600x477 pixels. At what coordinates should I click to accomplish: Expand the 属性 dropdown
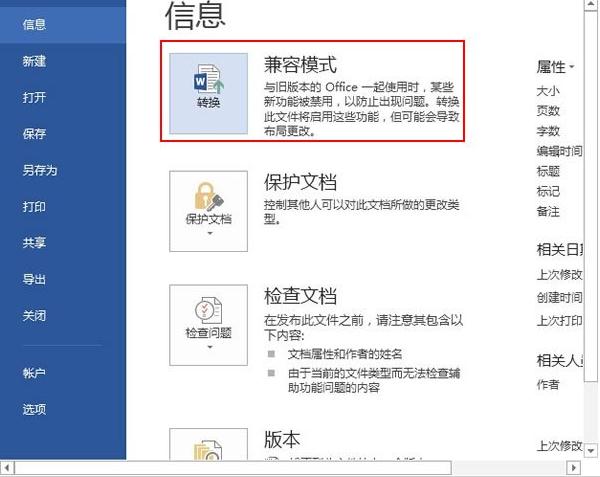point(555,67)
